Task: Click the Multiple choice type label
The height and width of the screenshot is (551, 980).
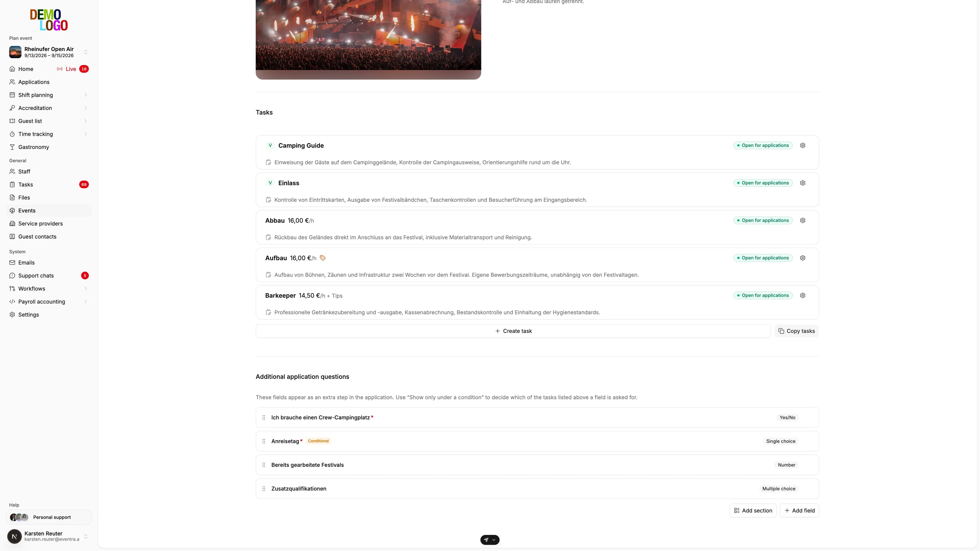Action: (x=778, y=489)
